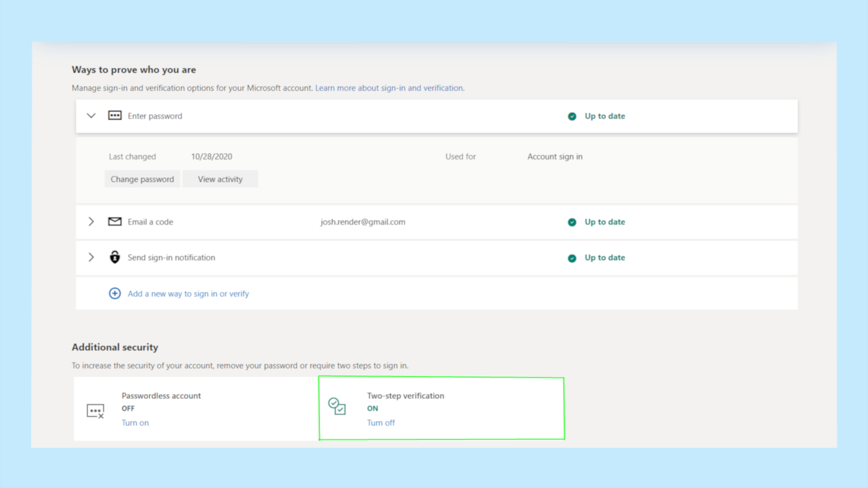The width and height of the screenshot is (868, 488).
Task: Click the Add new way plus circle icon
Action: (x=114, y=293)
